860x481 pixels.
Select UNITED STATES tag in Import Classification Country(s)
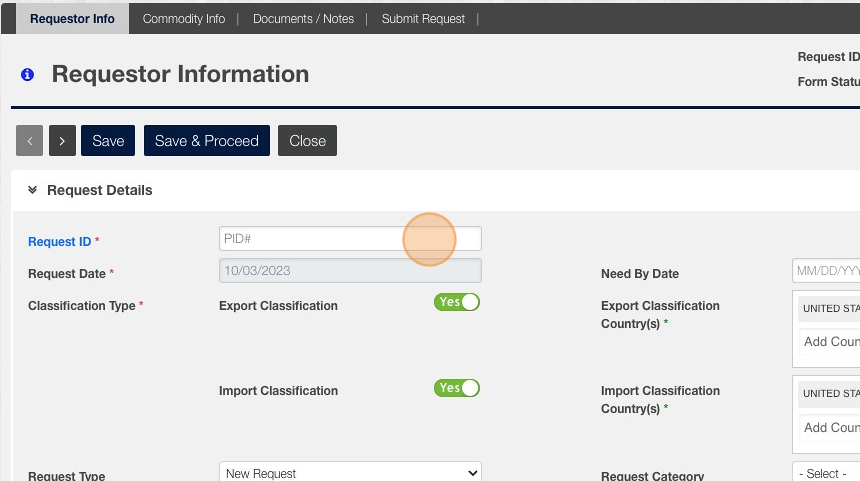click(x=829, y=393)
